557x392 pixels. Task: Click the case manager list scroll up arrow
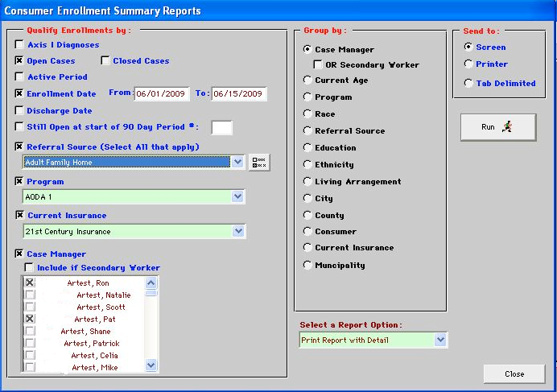[x=151, y=283]
